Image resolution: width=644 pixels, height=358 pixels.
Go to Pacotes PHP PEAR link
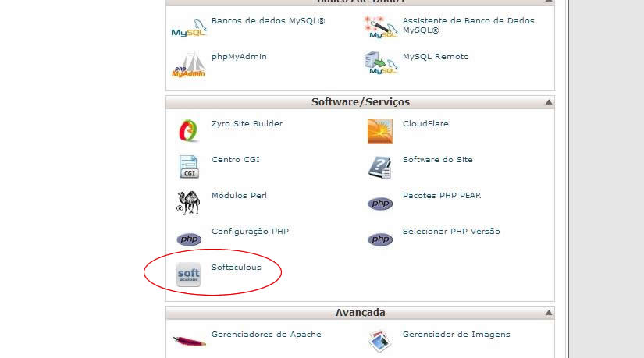click(x=442, y=196)
